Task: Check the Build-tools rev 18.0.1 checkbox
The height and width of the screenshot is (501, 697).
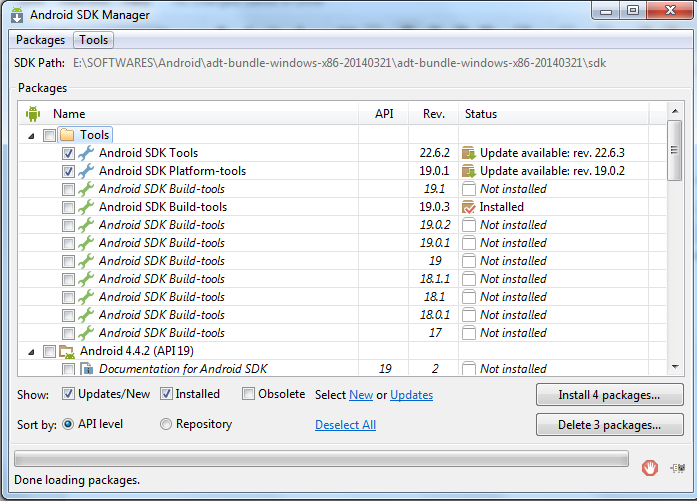Action: pyautogui.click(x=68, y=315)
